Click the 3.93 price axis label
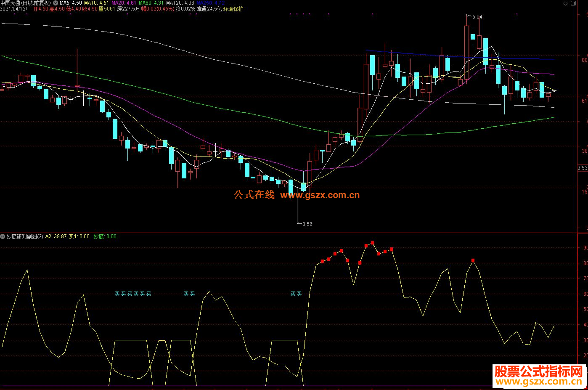Image resolution: width=588 pixels, height=390 pixels. click(x=583, y=168)
